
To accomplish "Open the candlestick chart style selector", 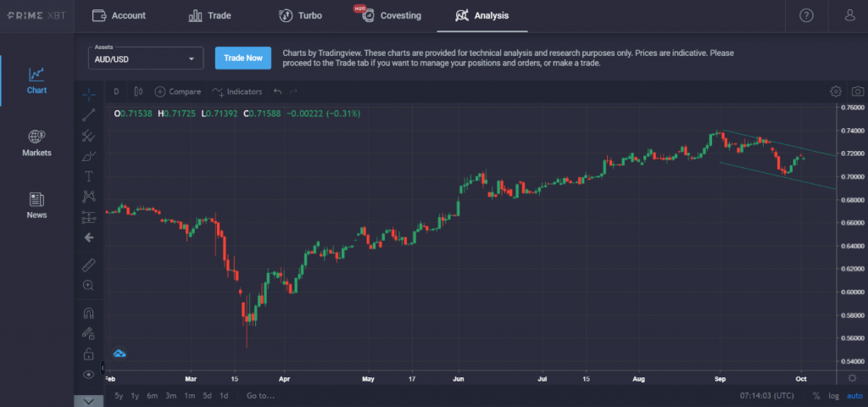I will point(138,92).
